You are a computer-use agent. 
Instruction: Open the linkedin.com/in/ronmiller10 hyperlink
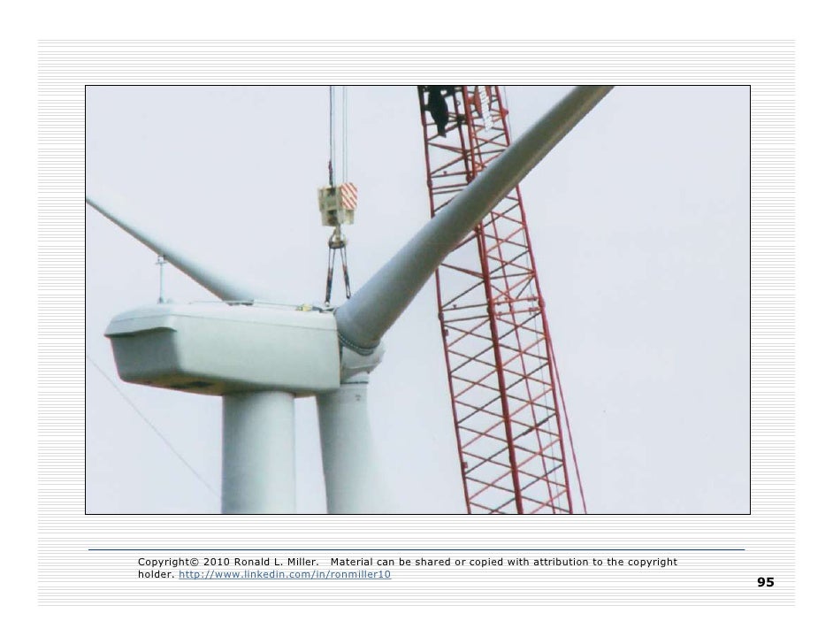click(285, 574)
